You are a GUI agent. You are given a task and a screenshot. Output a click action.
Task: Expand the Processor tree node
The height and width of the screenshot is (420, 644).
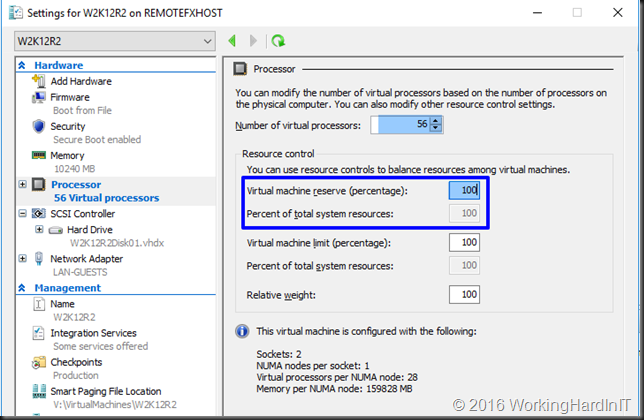point(23,184)
